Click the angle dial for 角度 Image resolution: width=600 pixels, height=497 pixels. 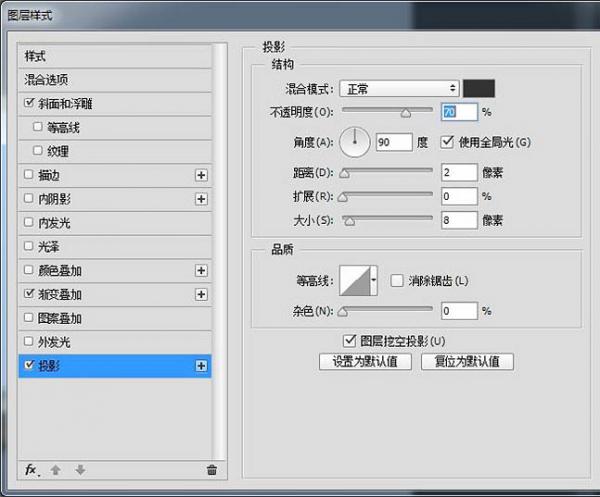coord(355,142)
